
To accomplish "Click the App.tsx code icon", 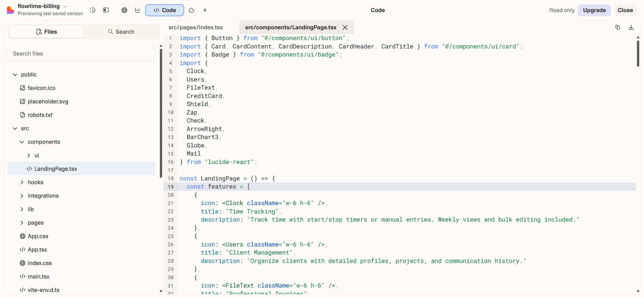I will (23, 250).
